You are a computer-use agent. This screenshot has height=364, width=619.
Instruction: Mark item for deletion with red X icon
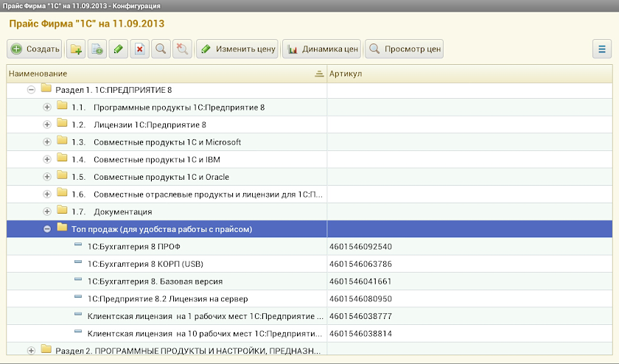coord(140,49)
